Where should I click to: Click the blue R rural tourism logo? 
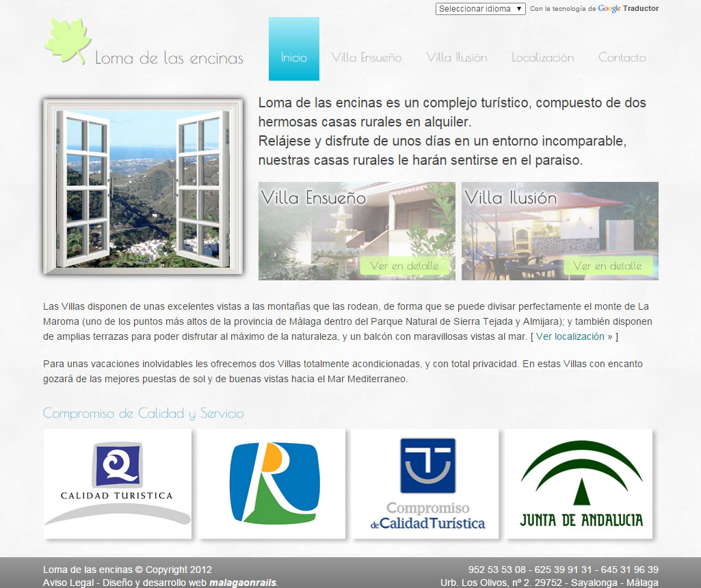point(272,483)
